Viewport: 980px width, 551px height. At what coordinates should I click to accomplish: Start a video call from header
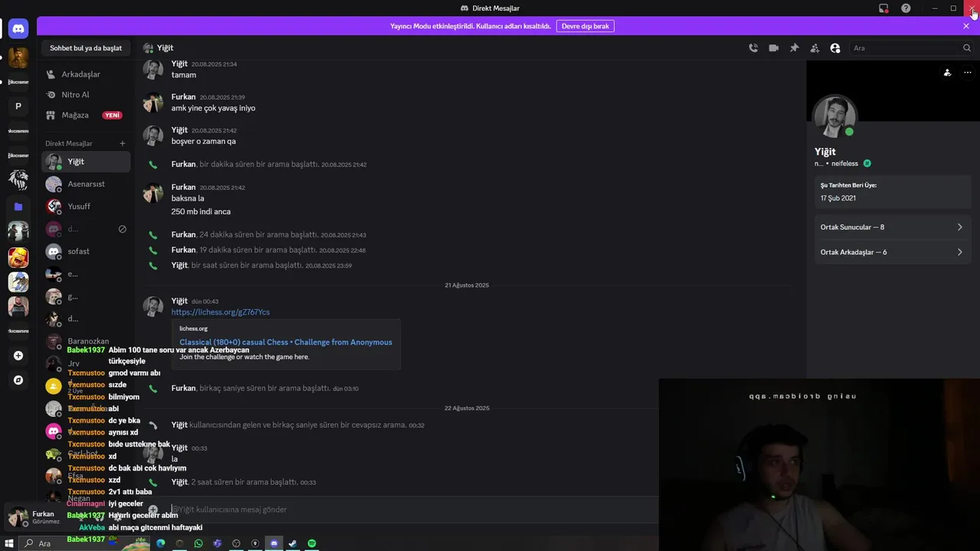click(x=774, y=48)
